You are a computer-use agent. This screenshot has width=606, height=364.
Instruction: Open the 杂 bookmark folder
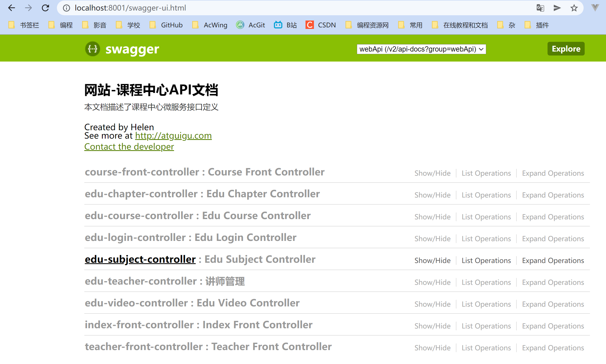[506, 25]
